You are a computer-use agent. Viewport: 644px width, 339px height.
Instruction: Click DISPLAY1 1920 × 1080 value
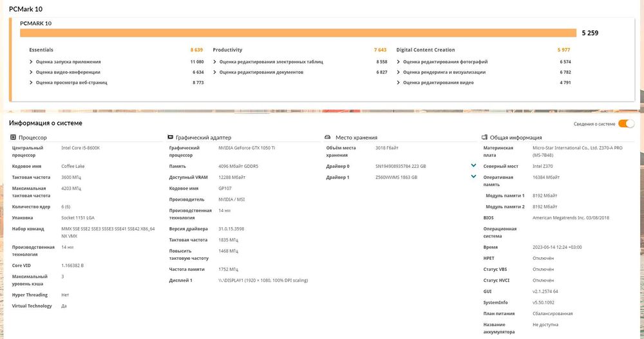pos(263,280)
